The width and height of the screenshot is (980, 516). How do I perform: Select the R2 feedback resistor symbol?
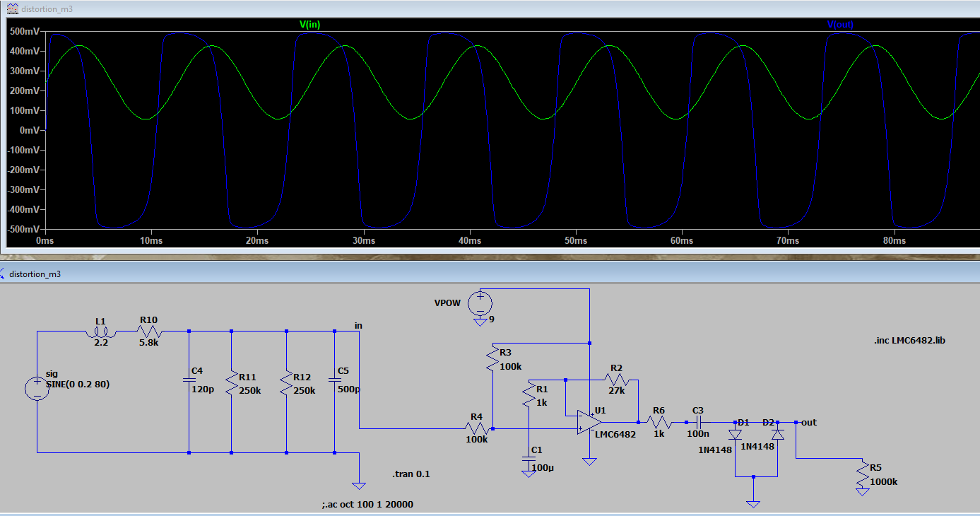coord(615,380)
